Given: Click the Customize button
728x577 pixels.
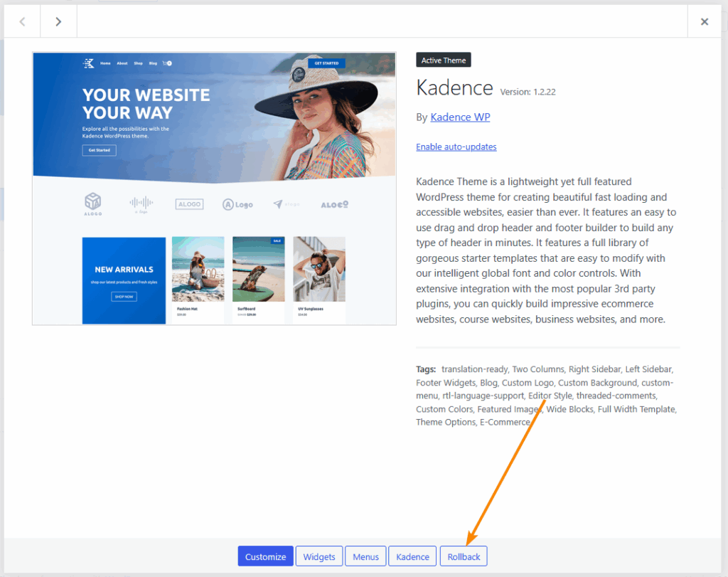Looking at the screenshot, I should coord(266,556).
